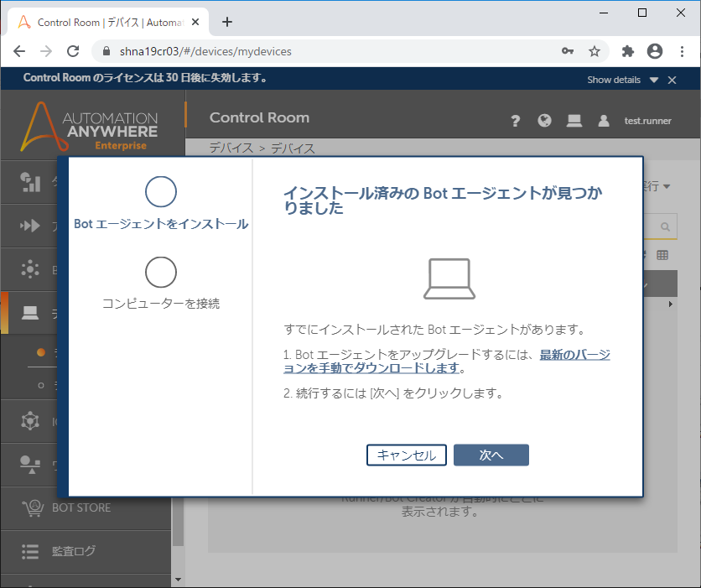This screenshot has height=588, width=701.
Task: Open the browser extensions puzzle icon
Action: point(628,51)
